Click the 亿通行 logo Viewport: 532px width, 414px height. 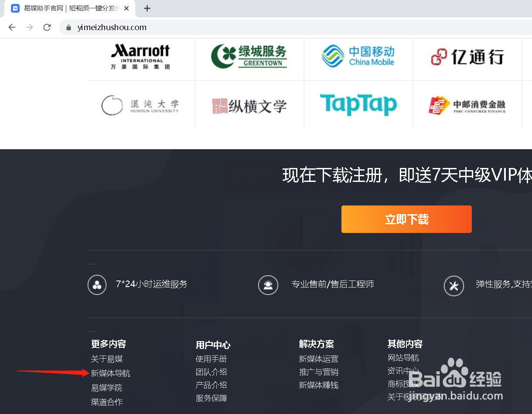[x=467, y=57]
